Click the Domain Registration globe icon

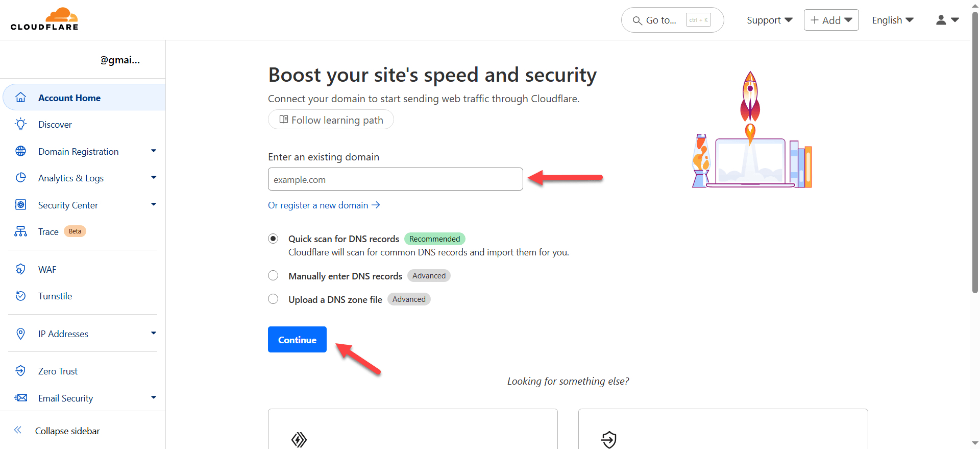click(20, 151)
